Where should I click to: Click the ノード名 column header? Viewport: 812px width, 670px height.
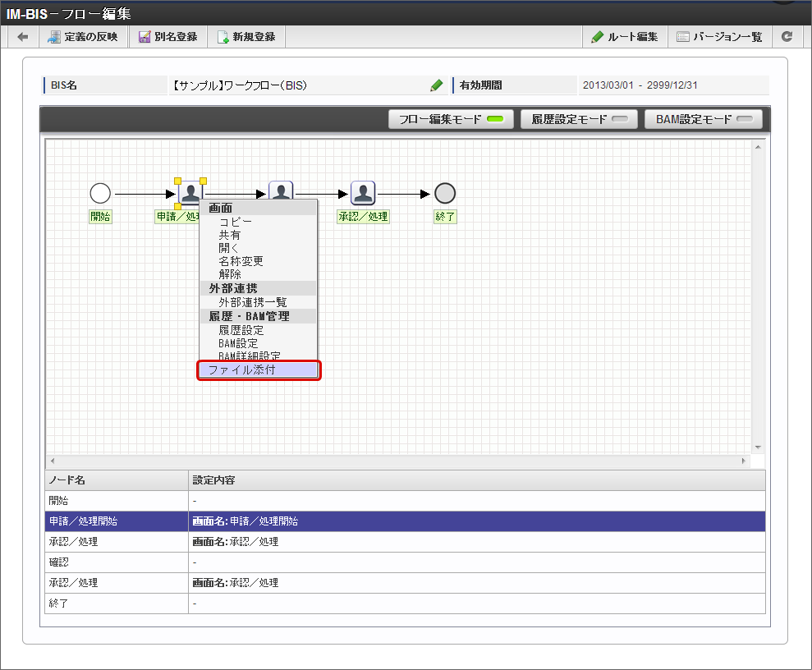coord(117,480)
